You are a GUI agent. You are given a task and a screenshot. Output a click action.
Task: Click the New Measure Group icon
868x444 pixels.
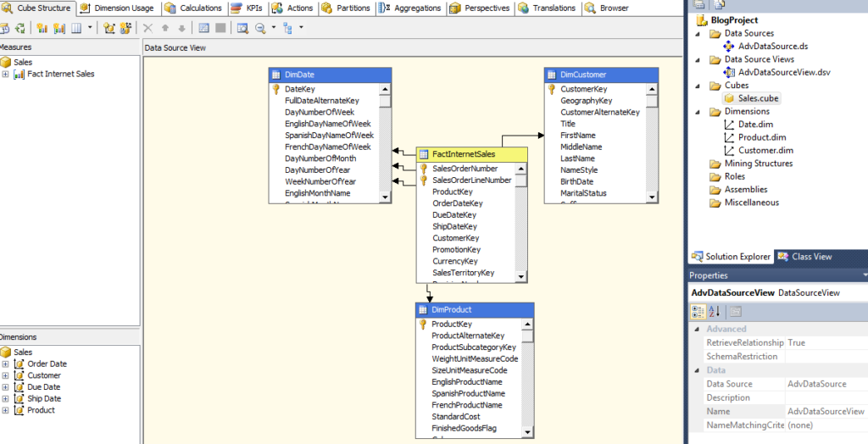[59, 28]
